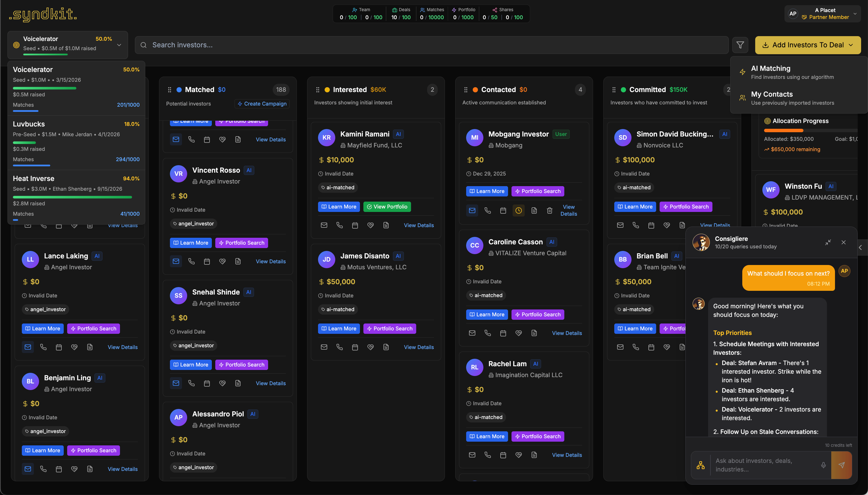Open the investor filter funnel icon
The image size is (868, 495).
click(x=740, y=45)
